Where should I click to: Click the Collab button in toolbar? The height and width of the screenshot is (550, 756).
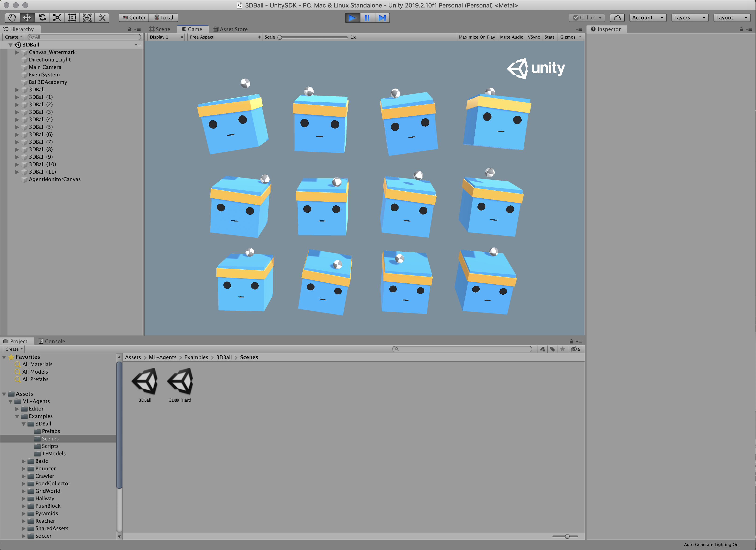(x=587, y=17)
